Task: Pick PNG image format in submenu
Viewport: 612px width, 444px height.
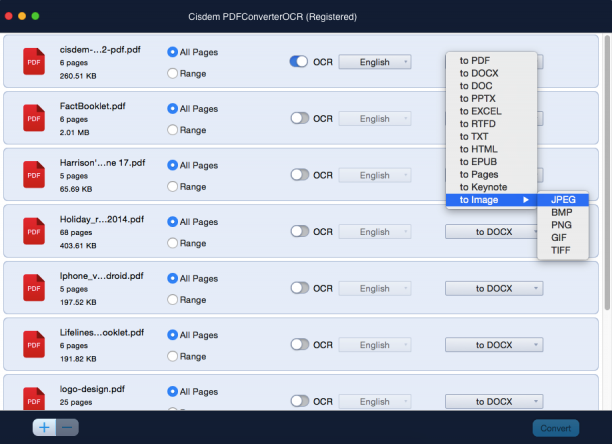Action: [x=563, y=225]
